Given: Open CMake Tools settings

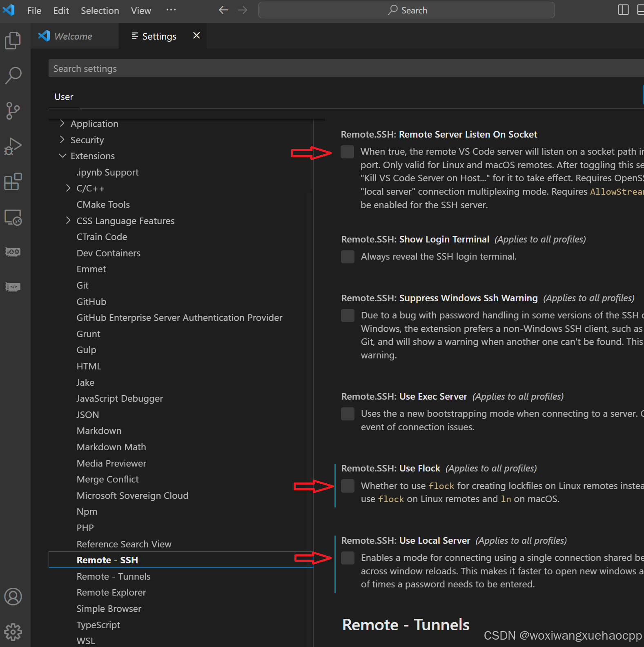Looking at the screenshot, I should [103, 205].
